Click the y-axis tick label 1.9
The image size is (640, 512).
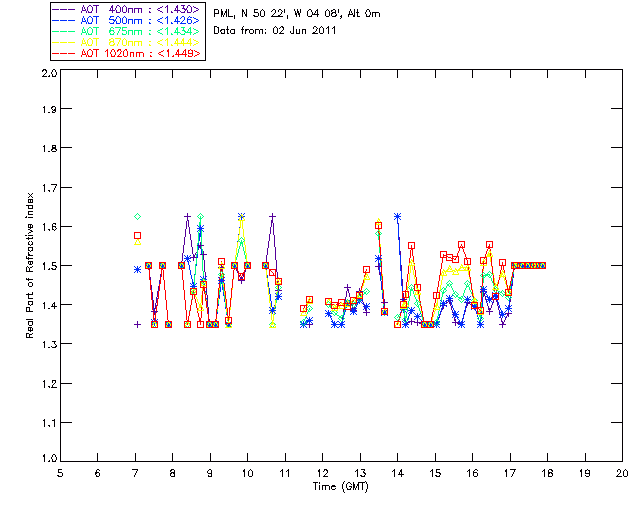point(49,109)
